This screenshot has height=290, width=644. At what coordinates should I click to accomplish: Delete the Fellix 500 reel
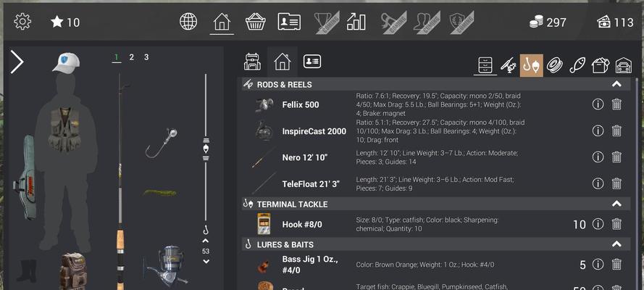pyautogui.click(x=616, y=104)
